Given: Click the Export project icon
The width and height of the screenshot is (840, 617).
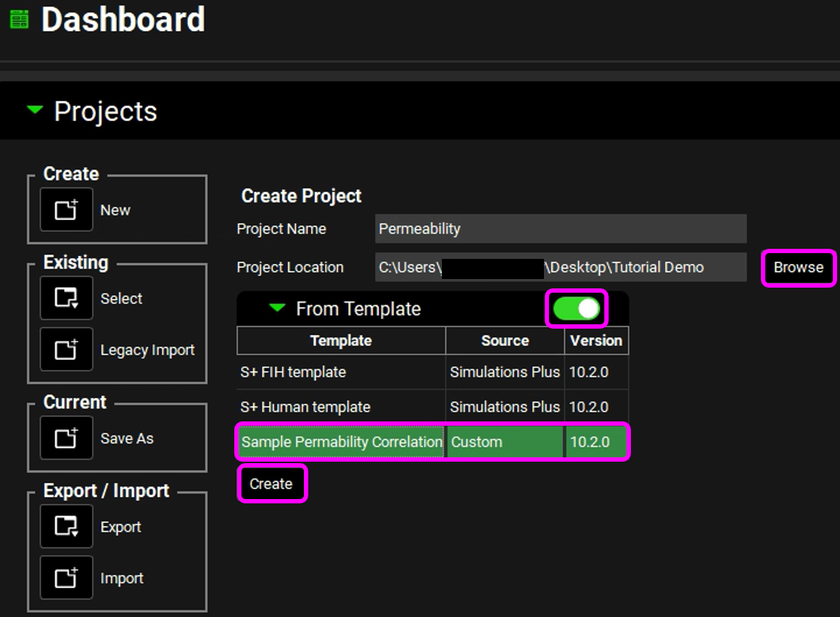Looking at the screenshot, I should (66, 526).
